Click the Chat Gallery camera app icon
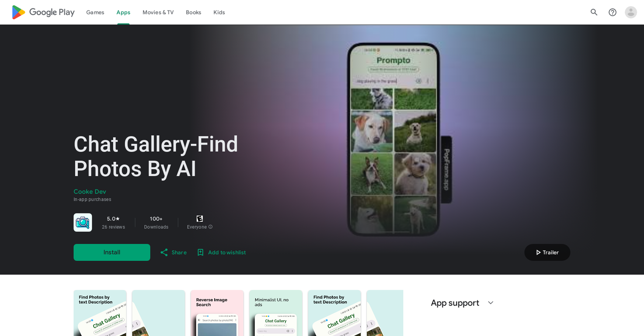The height and width of the screenshot is (336, 644). [x=83, y=222]
